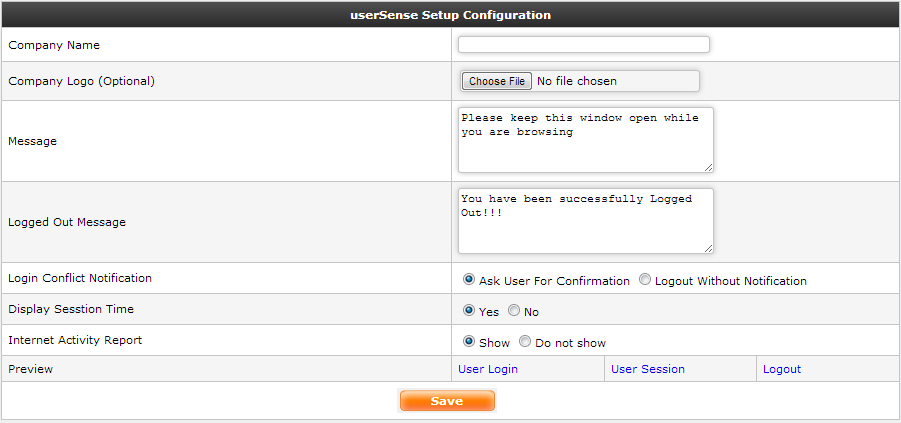Select Ask User For Confirmation radio button
901x423 pixels.
469,280
